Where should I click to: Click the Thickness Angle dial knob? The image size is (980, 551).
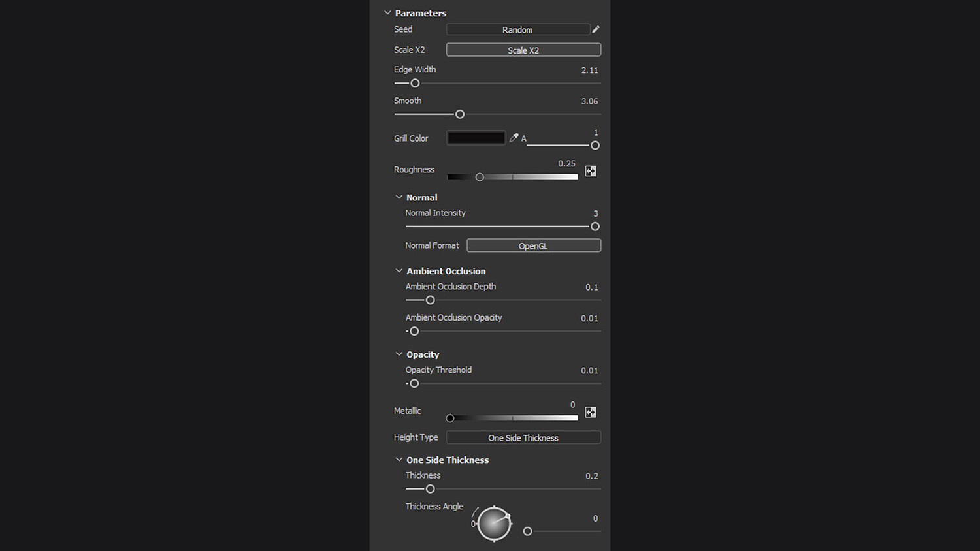(x=494, y=524)
